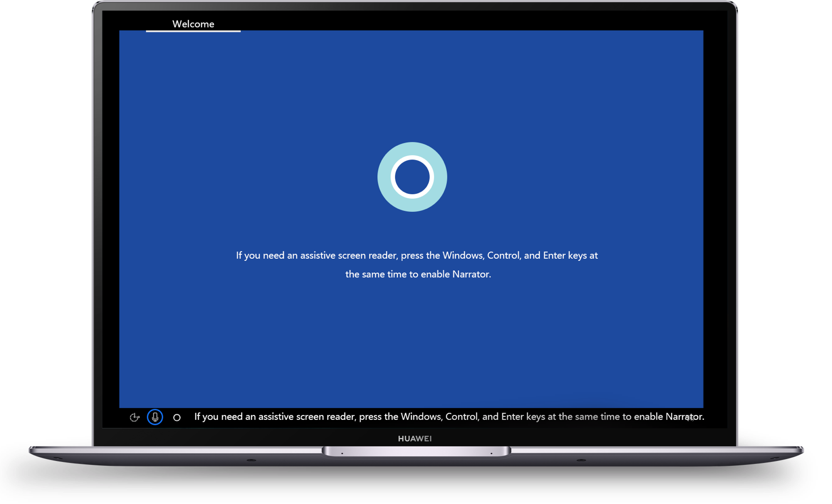Select the Welcome tab
Image resolution: width=832 pixels, height=504 pixels.
(193, 24)
